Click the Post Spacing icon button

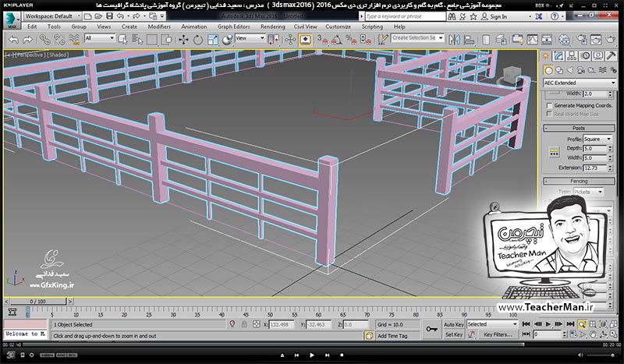[x=554, y=152]
